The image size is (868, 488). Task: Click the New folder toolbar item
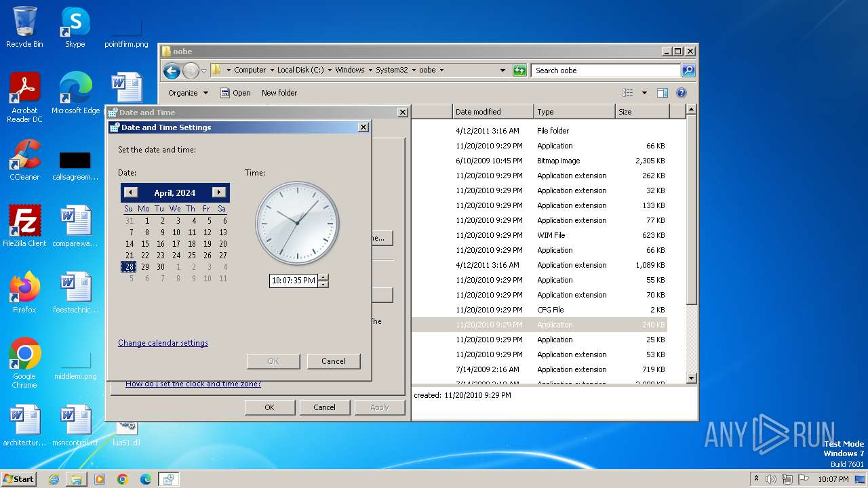pos(279,93)
